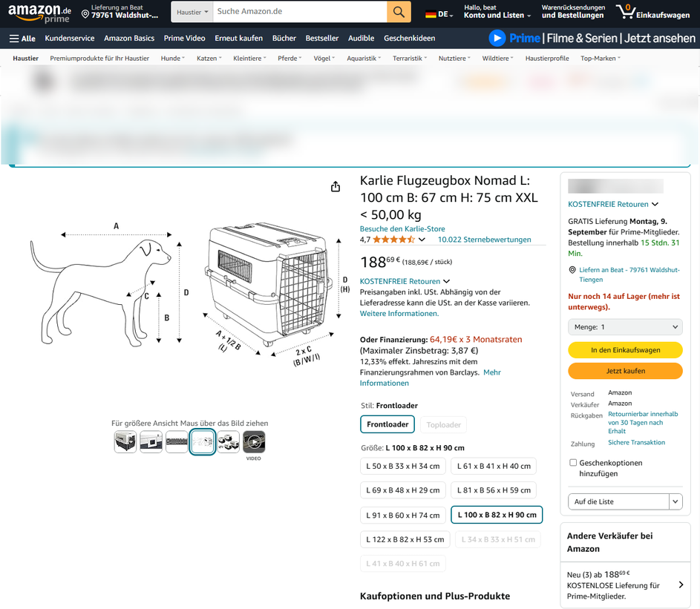Screen dimensions: 700x609
Task: Click the star rating icons
Action: (x=393, y=240)
